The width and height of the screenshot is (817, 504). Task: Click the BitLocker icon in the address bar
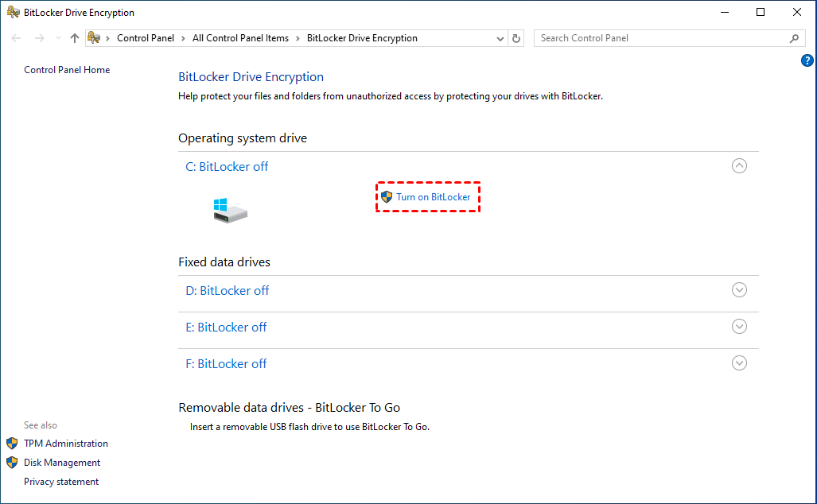pos(94,37)
